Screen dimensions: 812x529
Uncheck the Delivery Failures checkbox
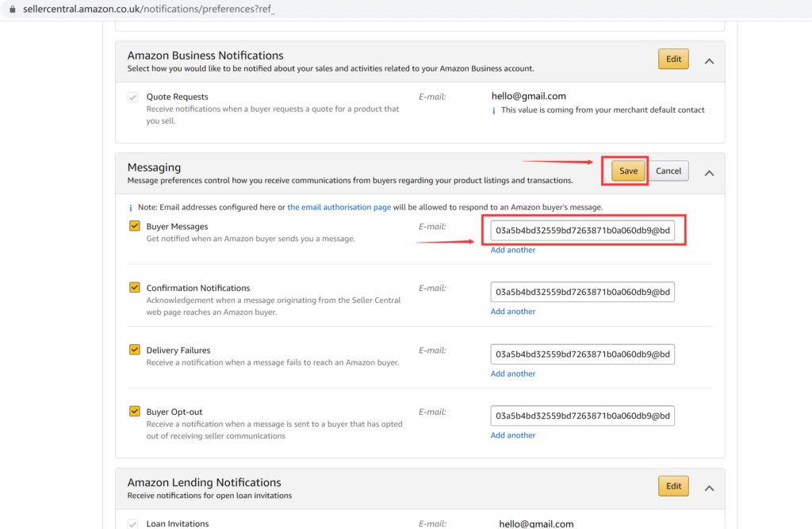click(135, 350)
